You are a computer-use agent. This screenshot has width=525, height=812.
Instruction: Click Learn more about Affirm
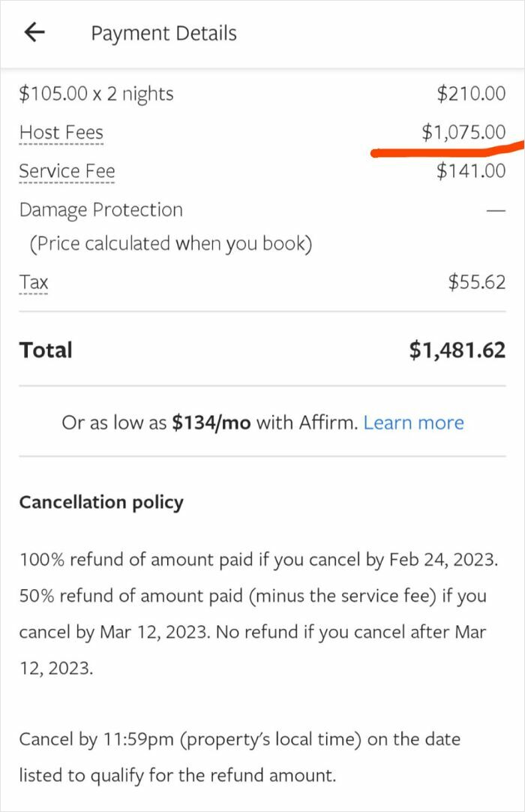413,423
